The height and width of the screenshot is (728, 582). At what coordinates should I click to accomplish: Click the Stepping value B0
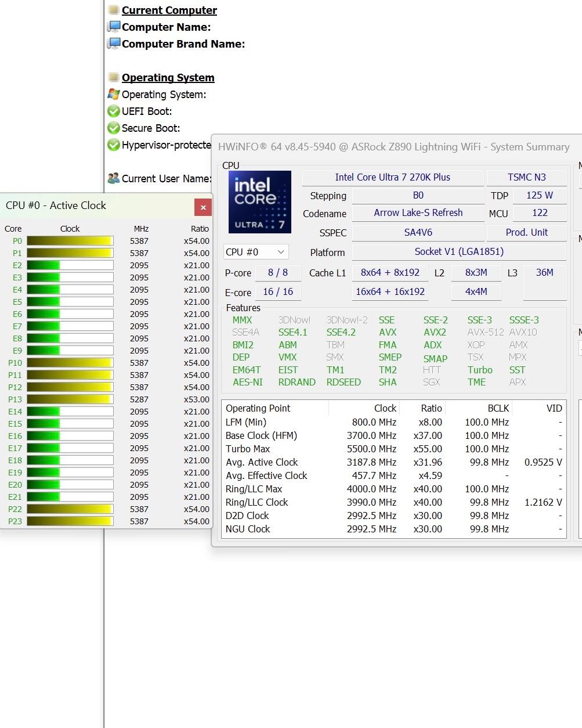coord(418,196)
